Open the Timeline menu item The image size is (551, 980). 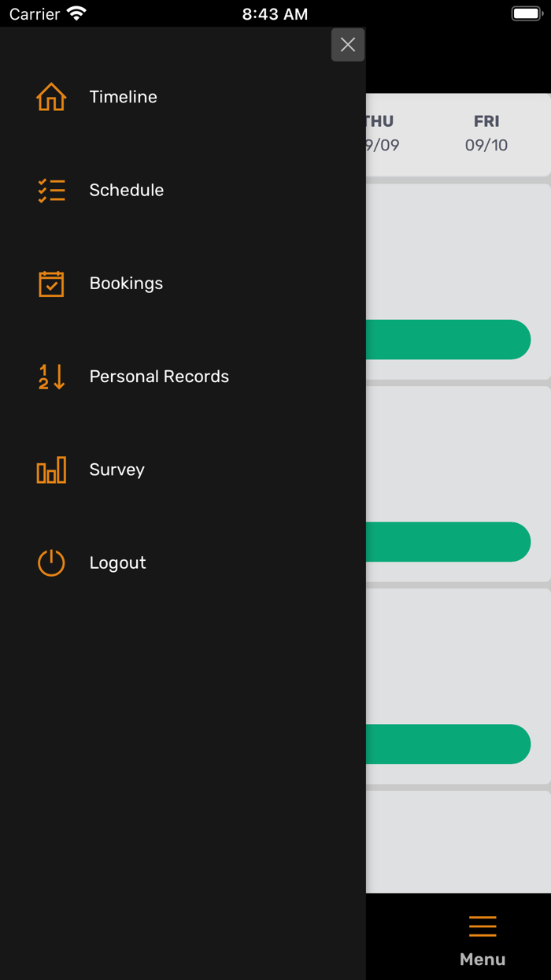click(124, 97)
